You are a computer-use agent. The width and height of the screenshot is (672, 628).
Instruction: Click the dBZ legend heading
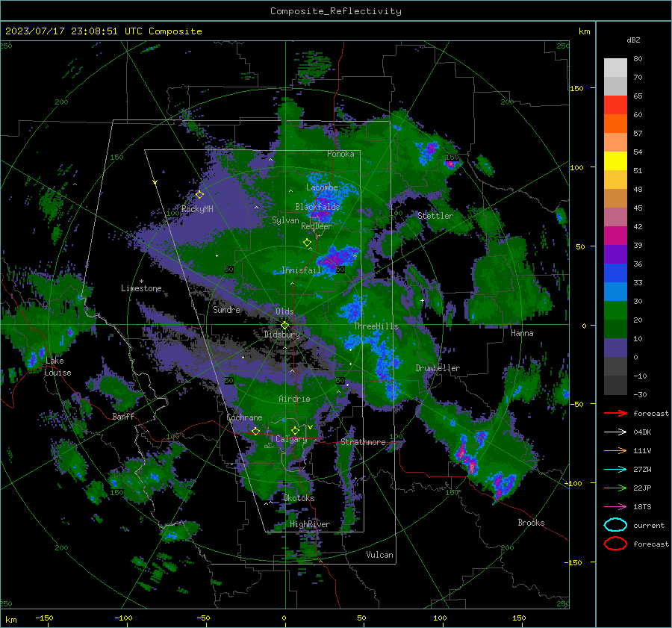[x=633, y=40]
